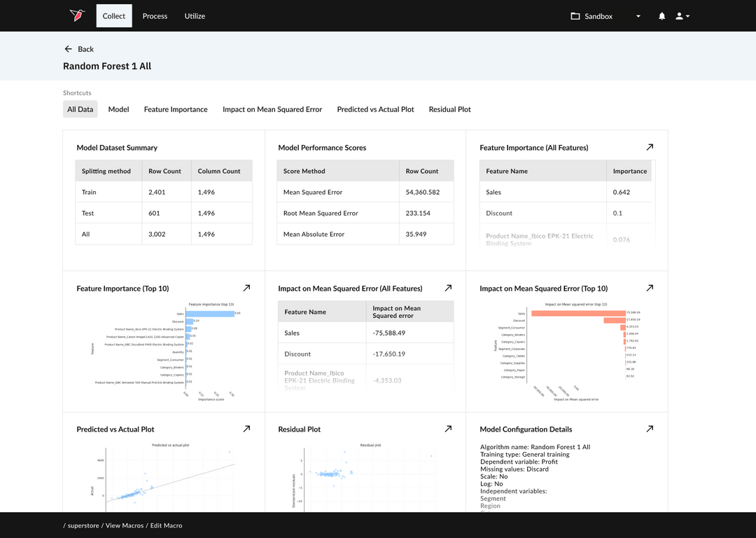The width and height of the screenshot is (756, 538).
Task: Click View Macros in the breadcrumb
Action: 124,525
